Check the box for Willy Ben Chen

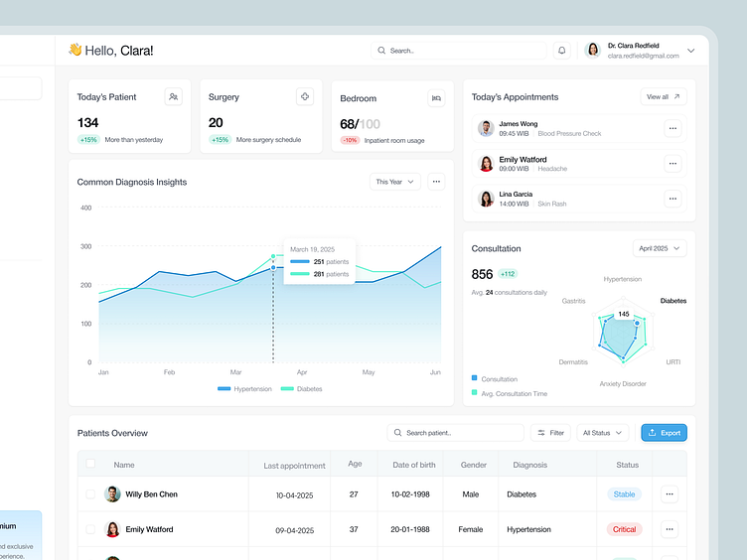point(91,493)
